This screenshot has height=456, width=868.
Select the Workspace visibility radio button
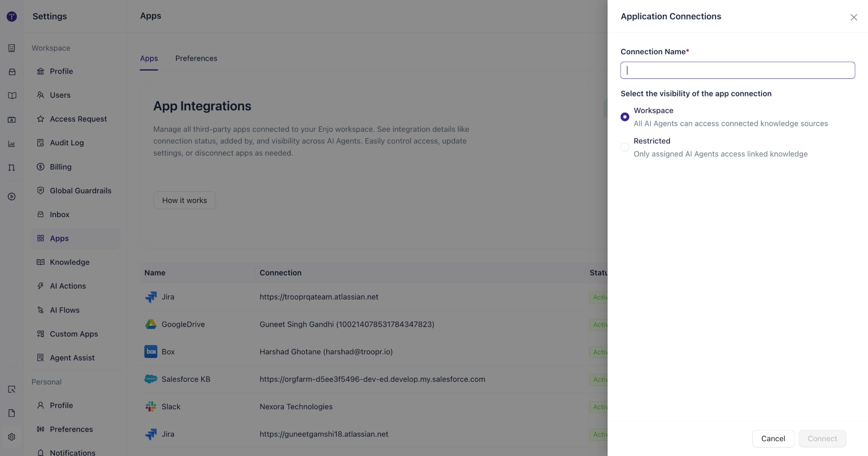coord(625,117)
